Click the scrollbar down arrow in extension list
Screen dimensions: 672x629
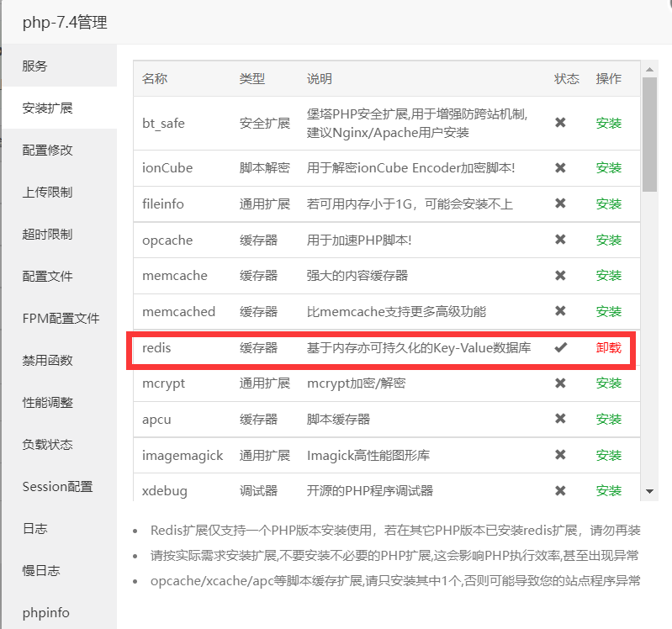coord(649,490)
